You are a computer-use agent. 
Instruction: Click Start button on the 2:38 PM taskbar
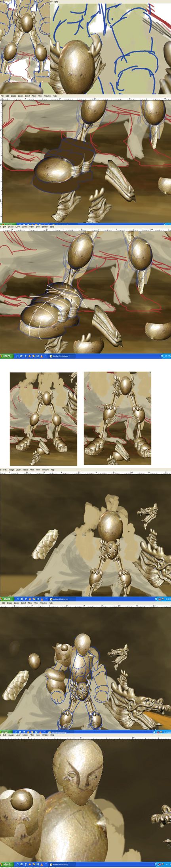point(6,599)
